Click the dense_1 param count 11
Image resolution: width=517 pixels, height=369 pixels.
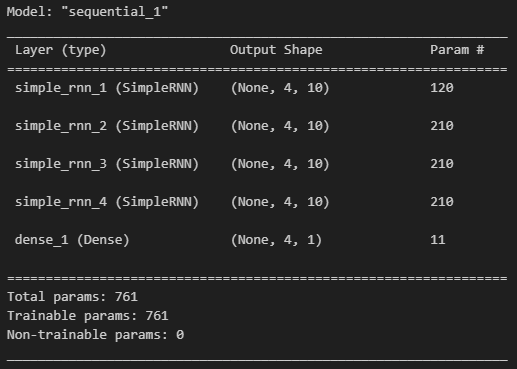click(438, 240)
